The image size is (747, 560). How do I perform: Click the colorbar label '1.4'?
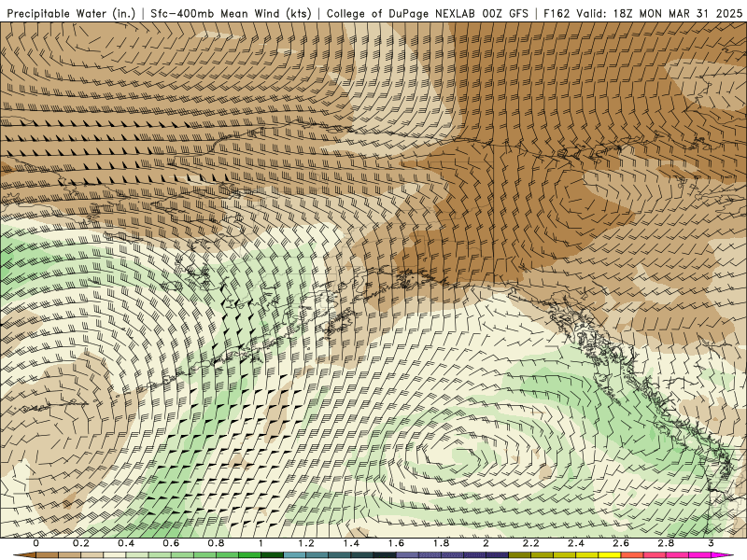[351, 543]
